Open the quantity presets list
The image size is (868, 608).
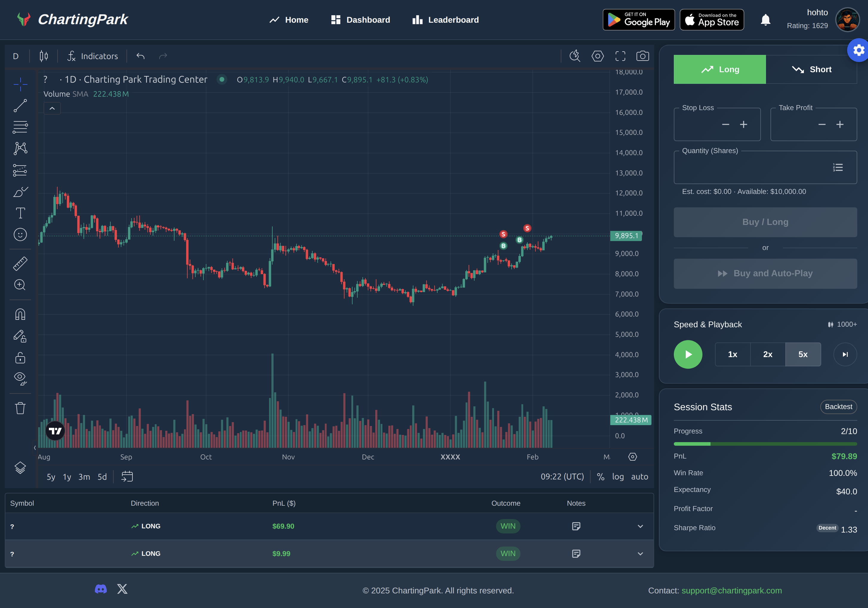coord(837,167)
